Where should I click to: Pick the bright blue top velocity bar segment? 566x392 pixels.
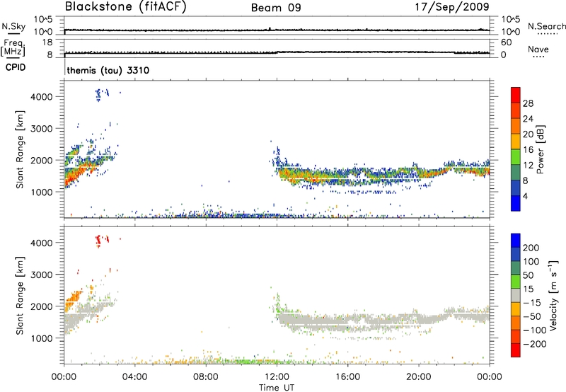516,241
